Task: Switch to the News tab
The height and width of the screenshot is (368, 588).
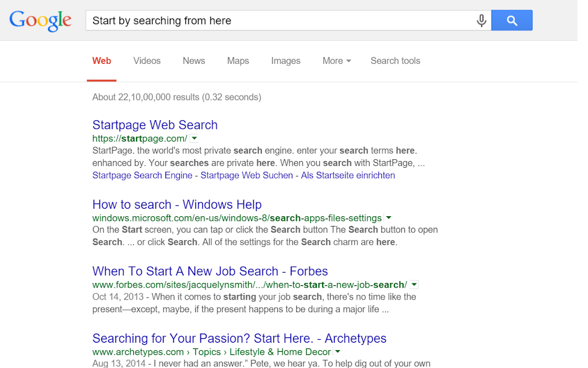Action: 194,61
